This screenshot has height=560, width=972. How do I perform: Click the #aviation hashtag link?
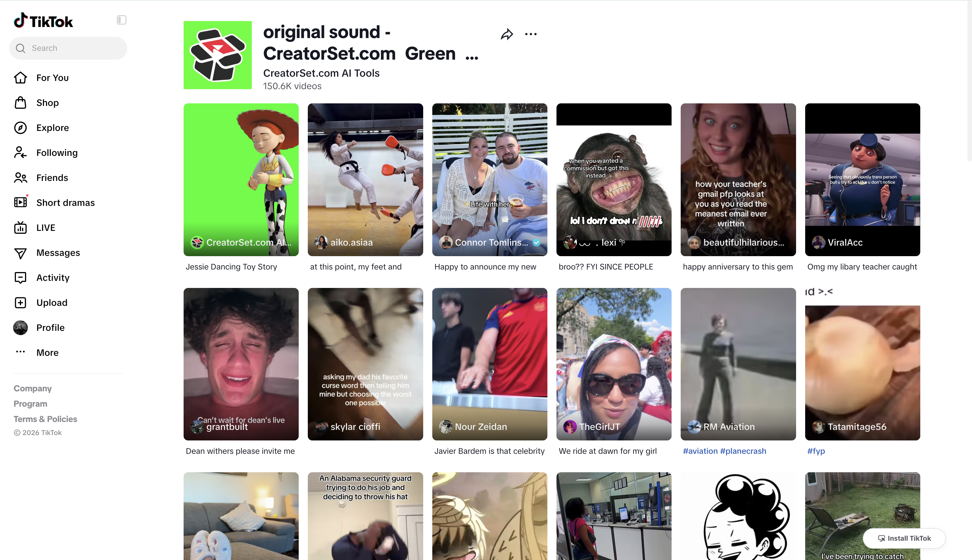click(x=700, y=451)
